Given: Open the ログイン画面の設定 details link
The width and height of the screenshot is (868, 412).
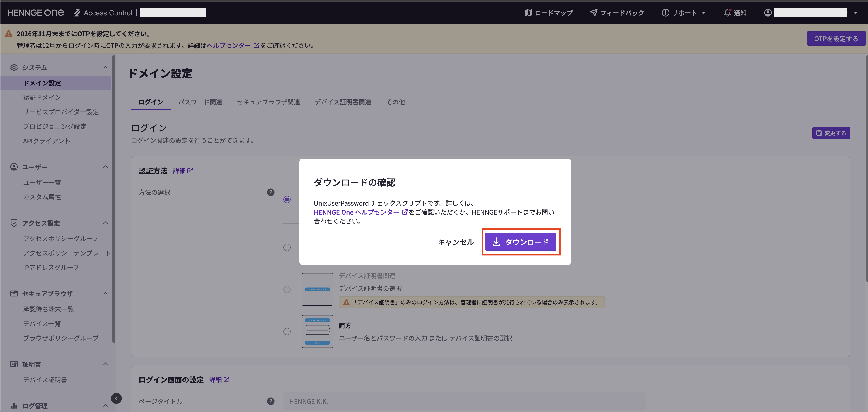Looking at the screenshot, I should 219,380.
